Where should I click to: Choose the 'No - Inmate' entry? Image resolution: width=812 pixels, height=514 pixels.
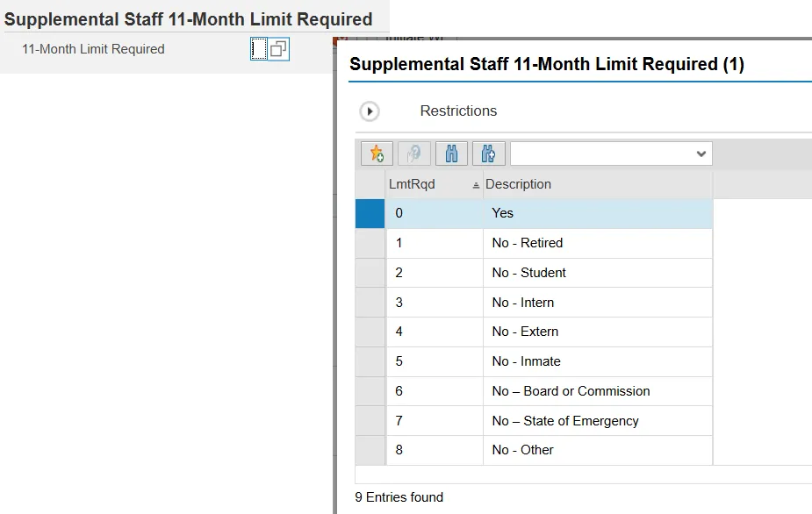pos(526,361)
